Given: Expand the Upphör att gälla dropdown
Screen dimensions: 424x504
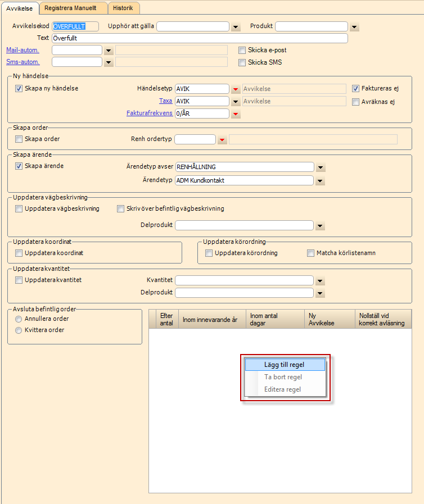Looking at the screenshot, I should 236,26.
